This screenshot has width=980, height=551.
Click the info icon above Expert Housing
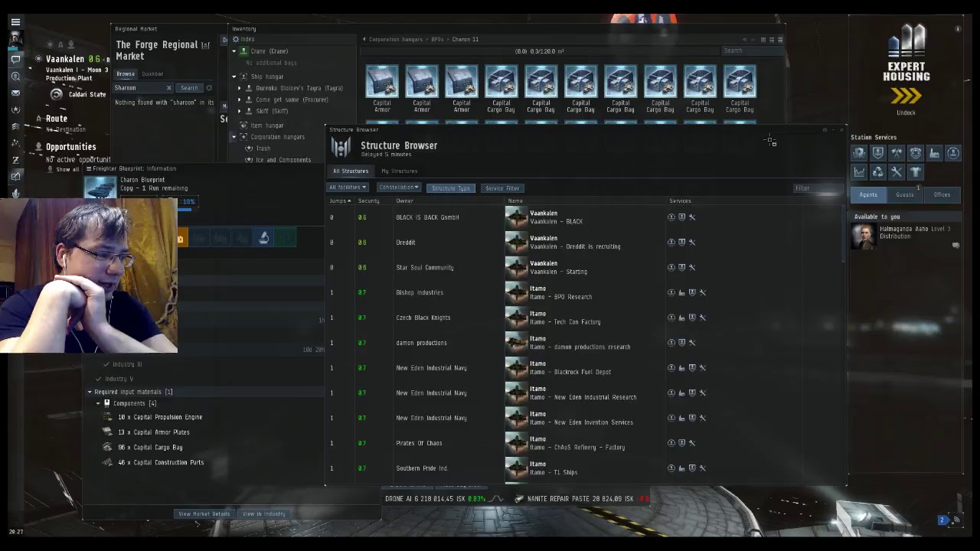pyautogui.click(x=957, y=29)
